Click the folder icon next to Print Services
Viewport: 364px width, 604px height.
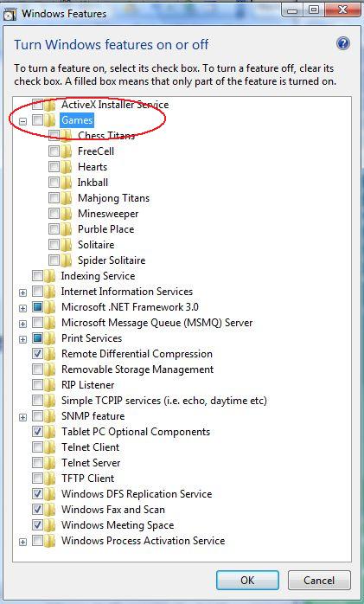click(x=49, y=338)
